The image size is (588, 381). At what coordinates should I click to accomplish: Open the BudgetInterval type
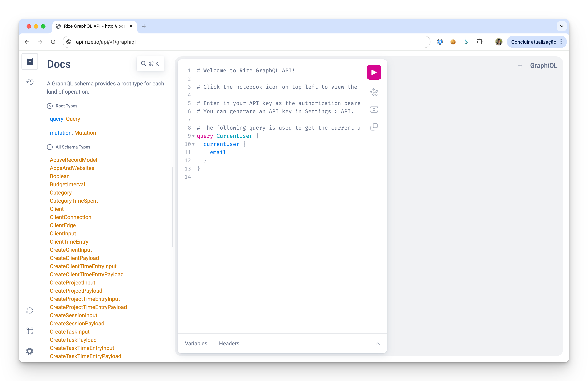[67, 185]
